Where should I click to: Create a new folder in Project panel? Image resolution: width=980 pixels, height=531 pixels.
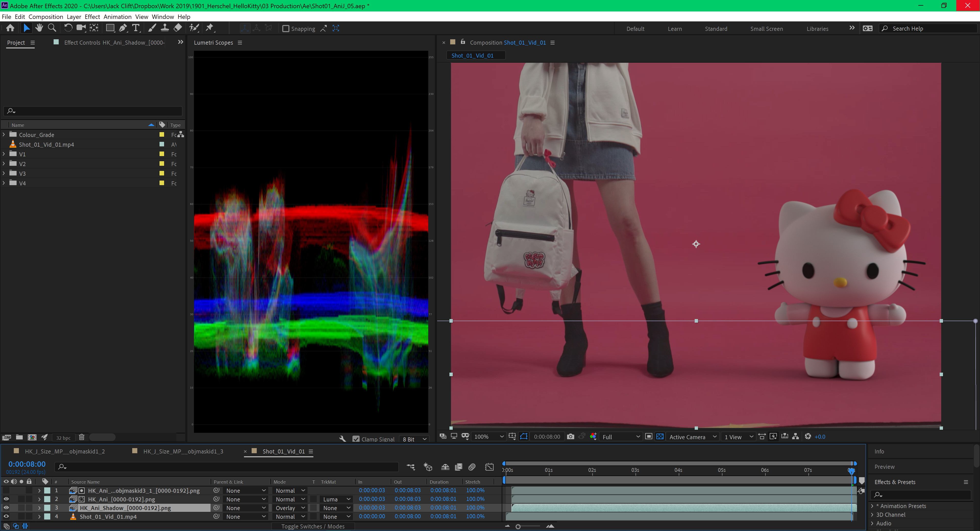19,437
